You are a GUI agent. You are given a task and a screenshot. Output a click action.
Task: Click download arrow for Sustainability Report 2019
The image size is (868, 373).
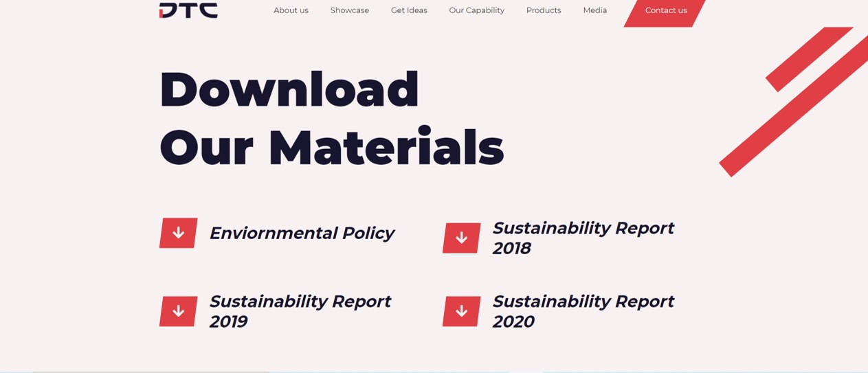179,311
